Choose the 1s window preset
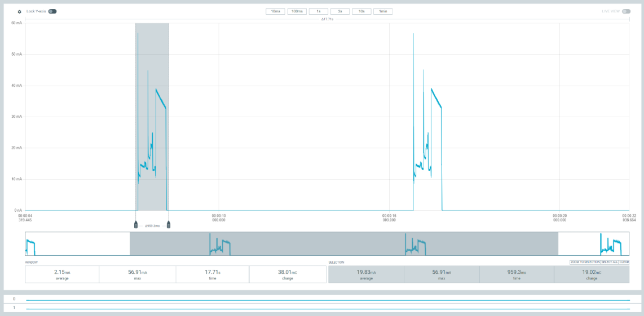The width and height of the screenshot is (644, 316). (318, 11)
